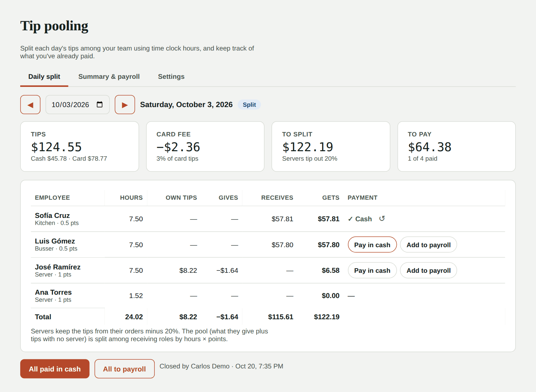Image resolution: width=536 pixels, height=392 pixels.
Task: Add José Ramírez to payroll
Action: (x=428, y=270)
